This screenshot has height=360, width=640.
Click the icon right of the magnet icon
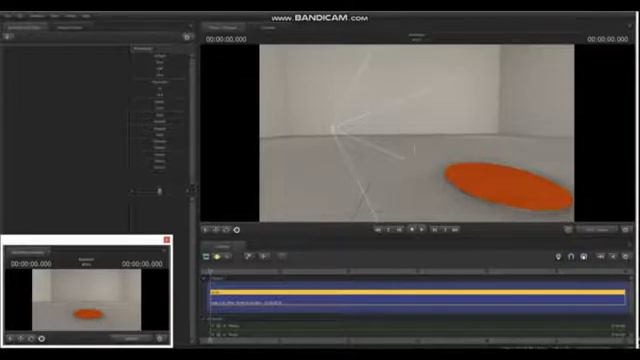[584, 256]
